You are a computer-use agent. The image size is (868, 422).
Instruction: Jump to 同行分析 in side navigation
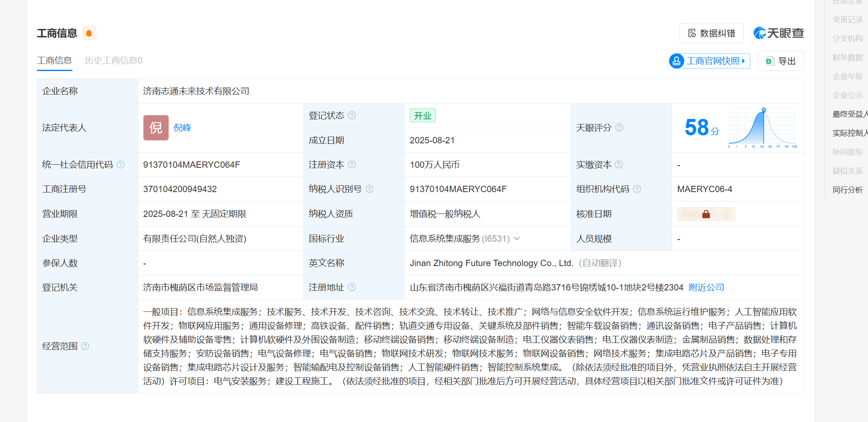847,190
